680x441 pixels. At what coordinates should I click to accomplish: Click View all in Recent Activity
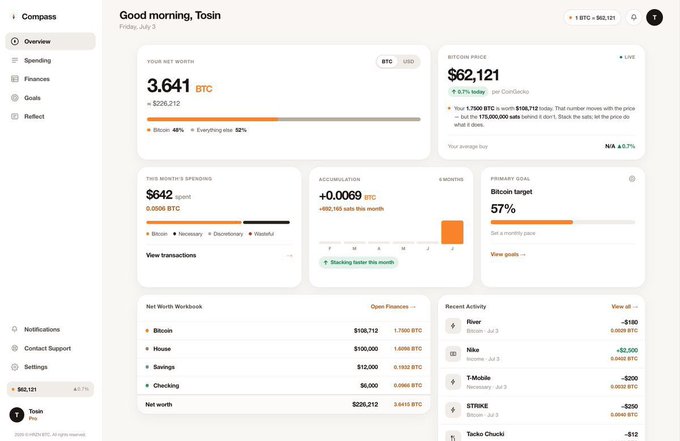tap(624, 307)
